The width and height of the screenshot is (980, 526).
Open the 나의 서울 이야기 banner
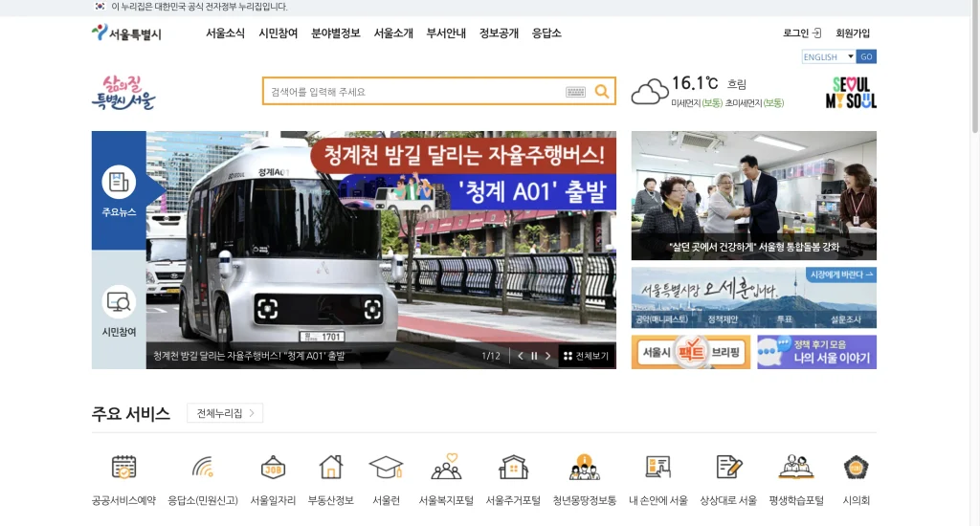[817, 352]
